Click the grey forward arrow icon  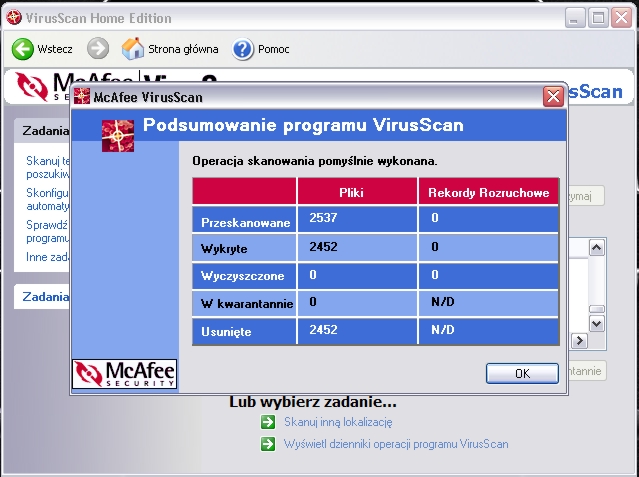coord(98,49)
